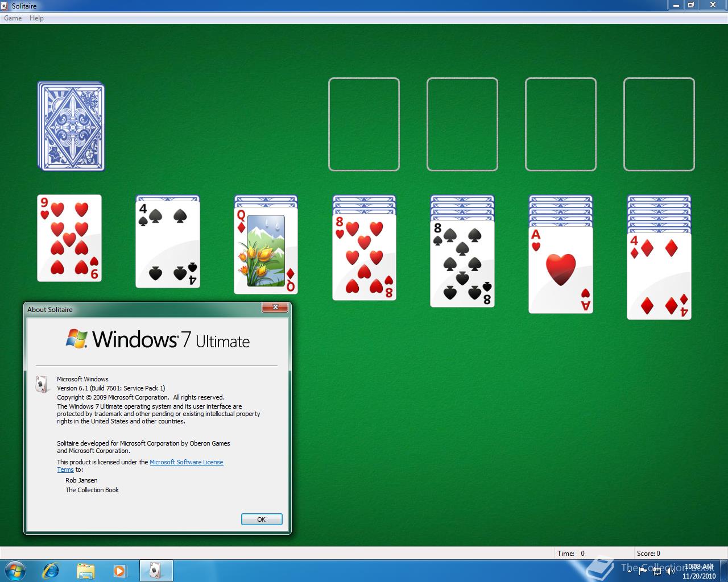Click the first empty foundation slot

tap(364, 124)
